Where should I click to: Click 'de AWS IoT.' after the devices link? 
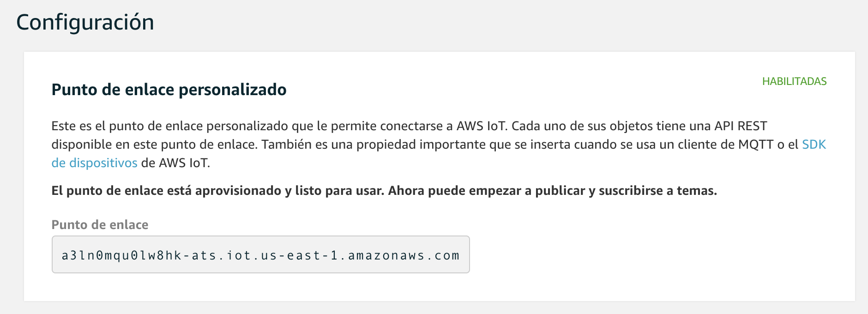(176, 163)
